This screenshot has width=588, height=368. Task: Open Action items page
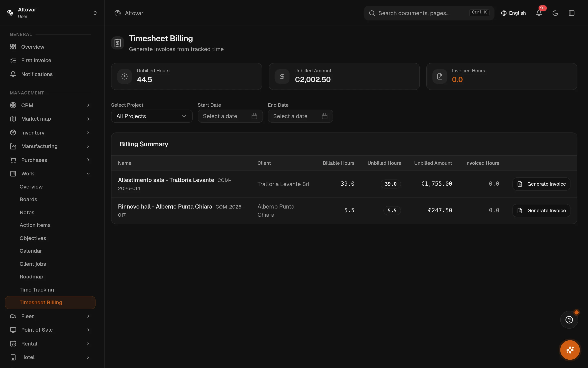point(50,225)
